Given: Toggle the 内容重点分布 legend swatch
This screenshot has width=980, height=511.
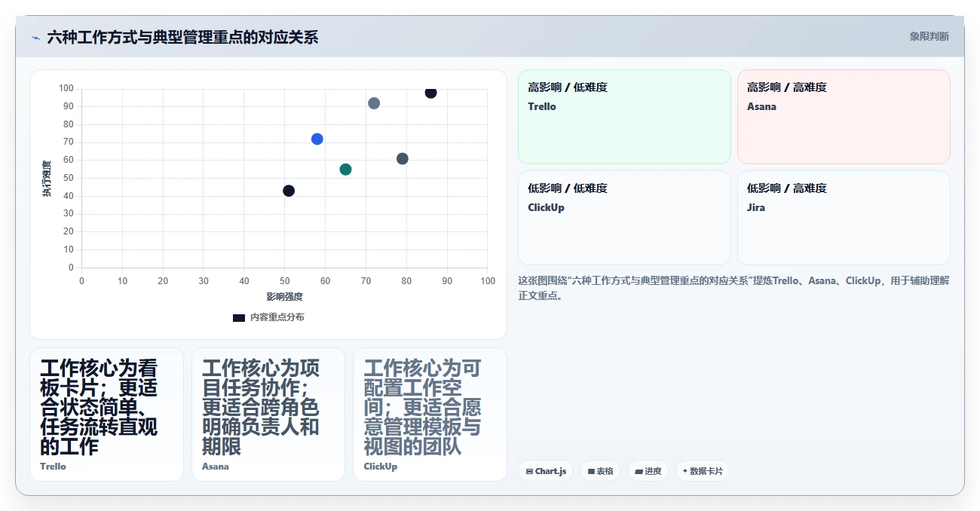Looking at the screenshot, I should click(239, 317).
